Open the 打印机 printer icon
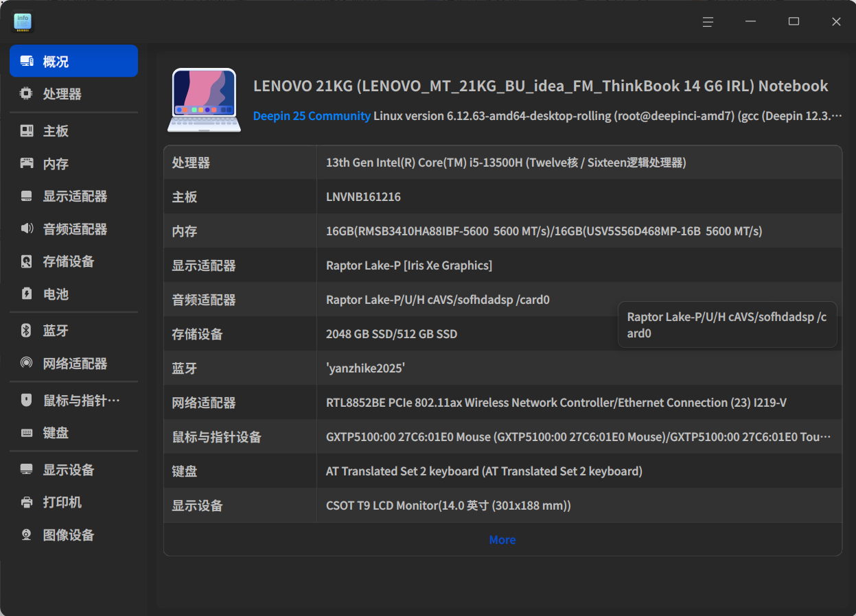The height and width of the screenshot is (616, 856). tap(27, 502)
